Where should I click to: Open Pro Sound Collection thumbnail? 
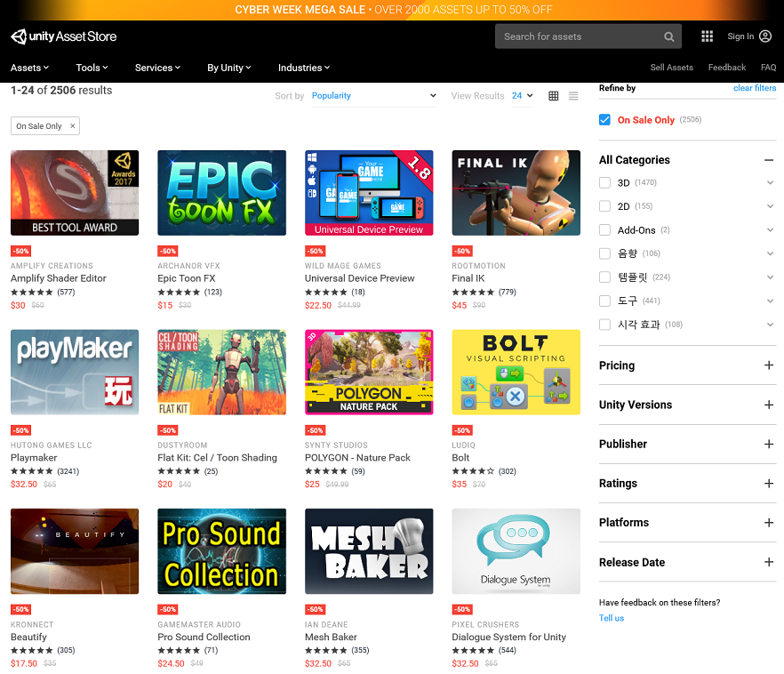[222, 551]
